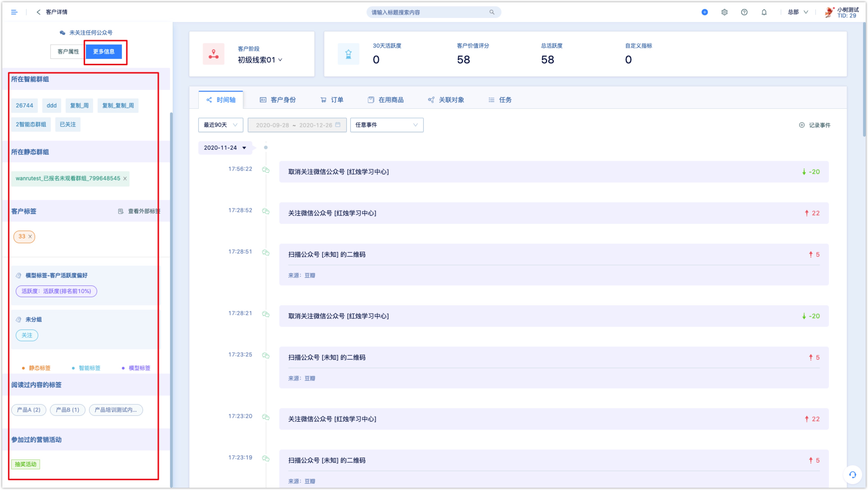The image size is (868, 490).
Task: Switch to the 时间轴 tab
Action: pyautogui.click(x=221, y=100)
